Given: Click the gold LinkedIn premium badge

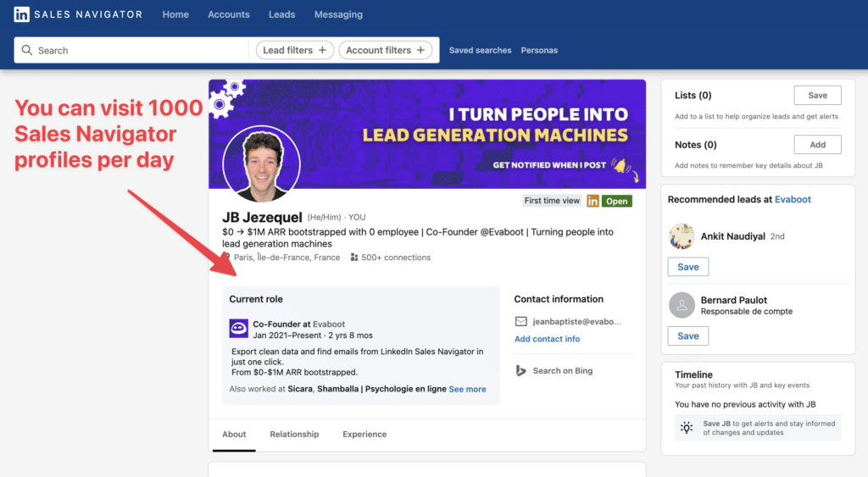Looking at the screenshot, I should (x=593, y=201).
